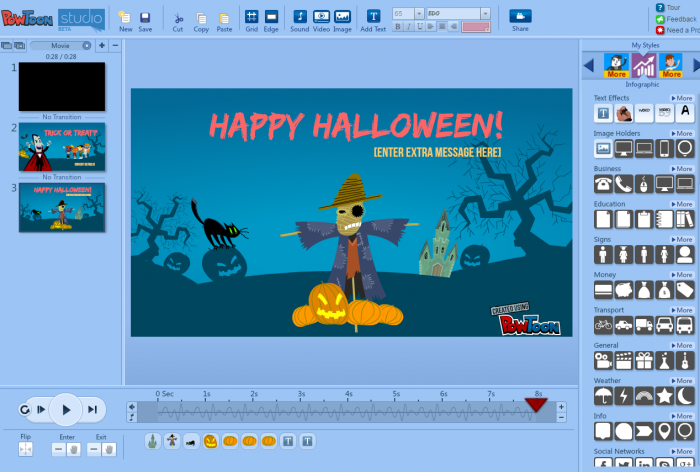
Task: Insert the gift box general icon
Action: [644, 361]
